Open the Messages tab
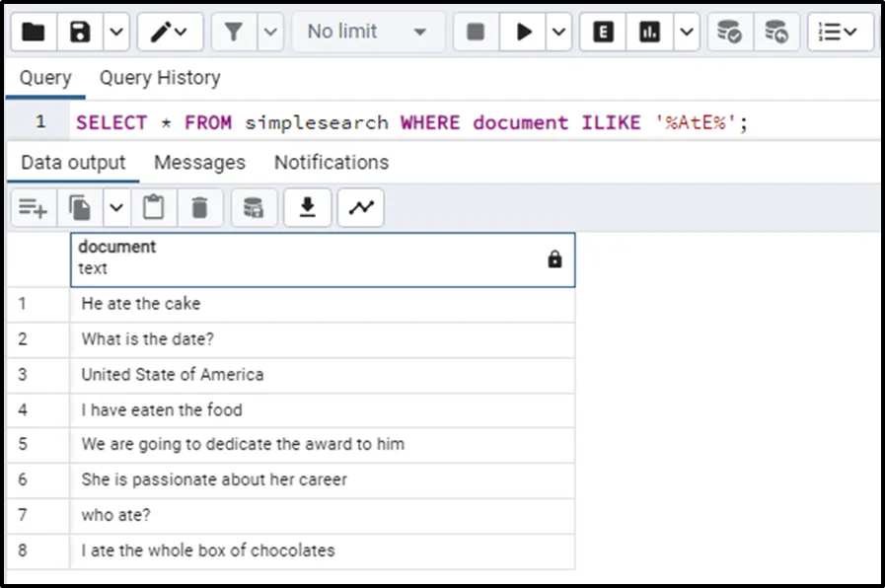 point(199,162)
